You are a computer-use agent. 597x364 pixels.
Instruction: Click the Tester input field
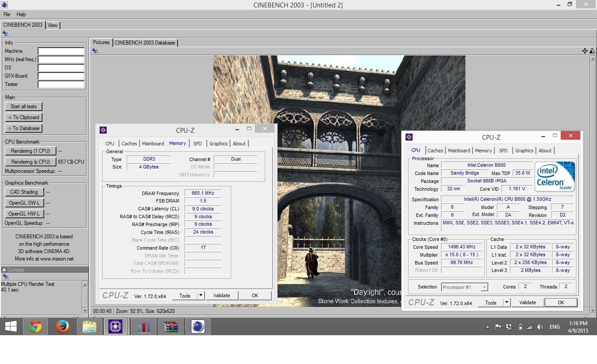61,84
